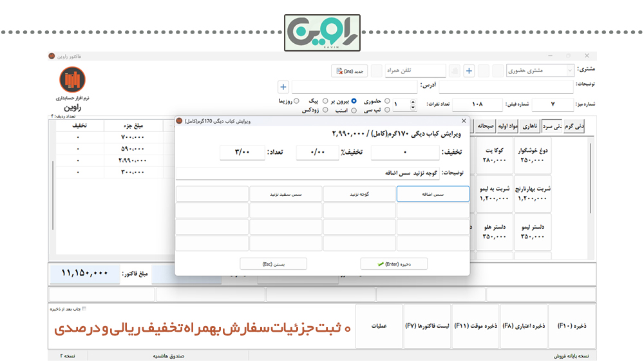The height and width of the screenshot is (362, 644).
Task: Click the discount percent input field
Action: (x=317, y=153)
